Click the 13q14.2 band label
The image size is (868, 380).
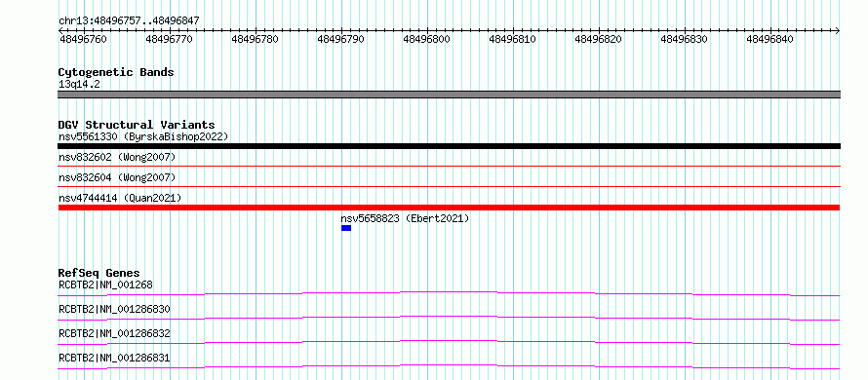tap(79, 85)
